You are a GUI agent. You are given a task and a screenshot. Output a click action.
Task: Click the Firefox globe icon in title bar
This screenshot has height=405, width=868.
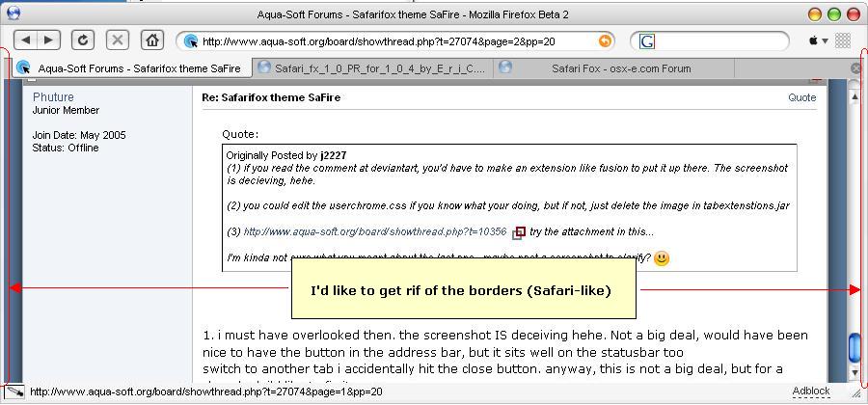coord(13,13)
